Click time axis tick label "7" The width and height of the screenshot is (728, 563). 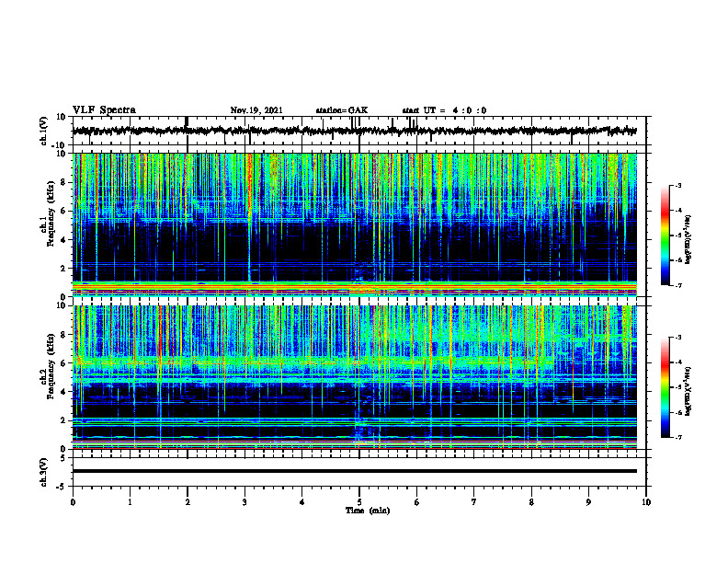point(474,502)
